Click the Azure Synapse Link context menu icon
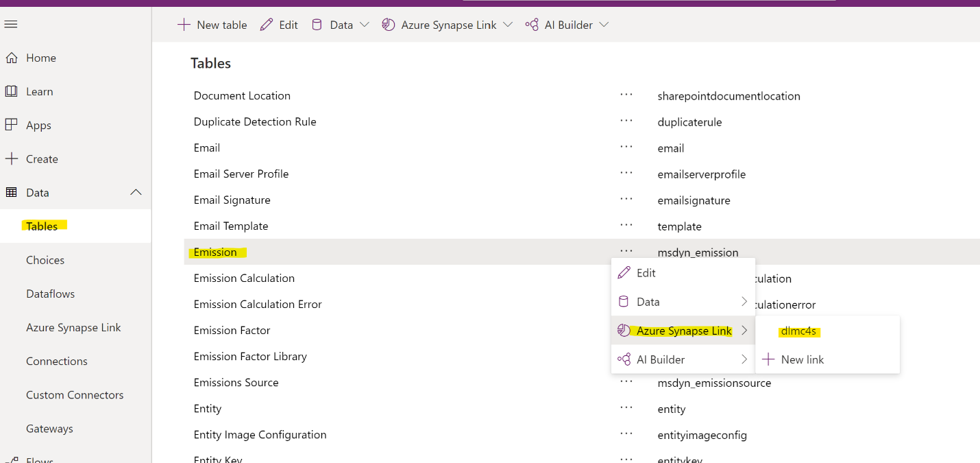980x463 pixels. [x=624, y=331]
